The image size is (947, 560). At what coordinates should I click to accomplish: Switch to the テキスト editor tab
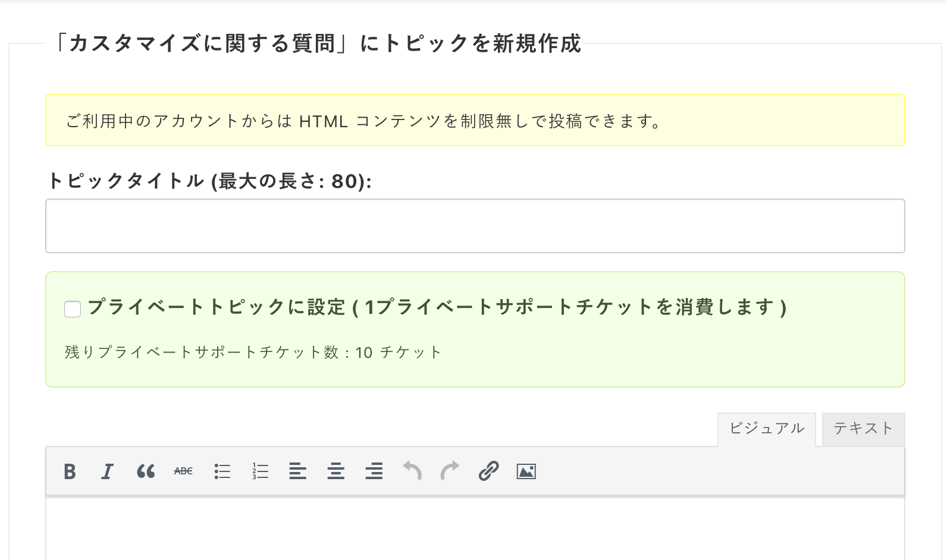point(863,429)
